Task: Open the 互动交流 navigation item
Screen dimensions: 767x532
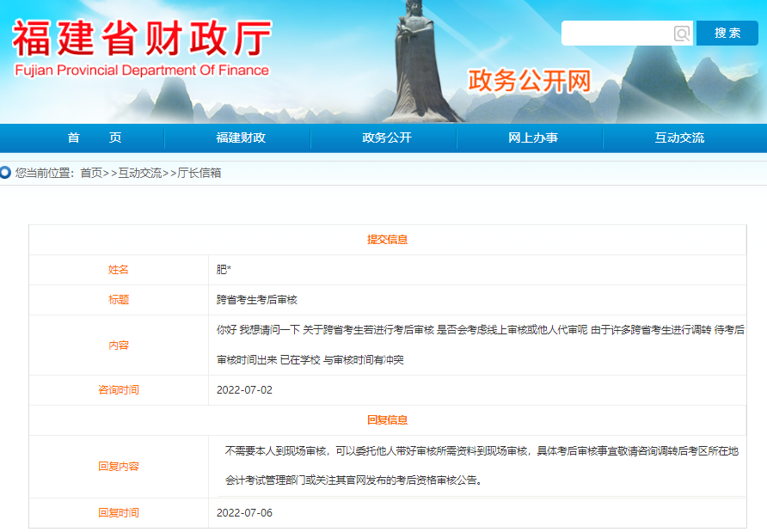Action: [x=678, y=138]
